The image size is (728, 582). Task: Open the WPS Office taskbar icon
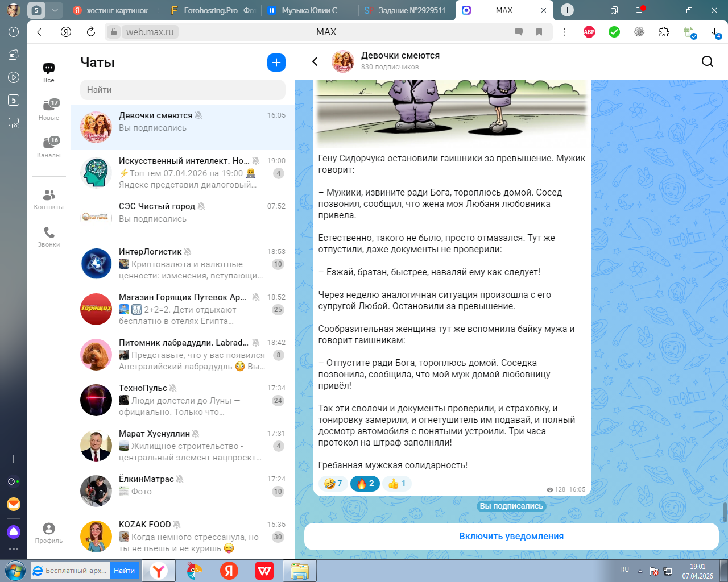pos(264,571)
